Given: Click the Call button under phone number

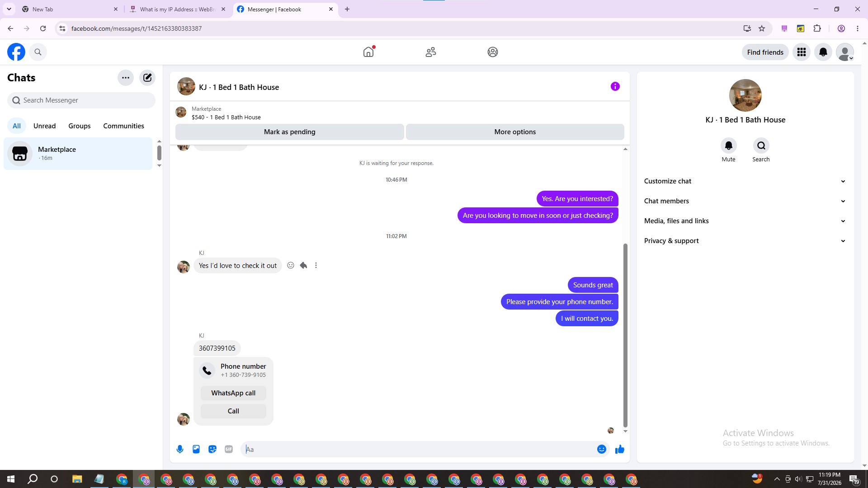Looking at the screenshot, I should (233, 411).
